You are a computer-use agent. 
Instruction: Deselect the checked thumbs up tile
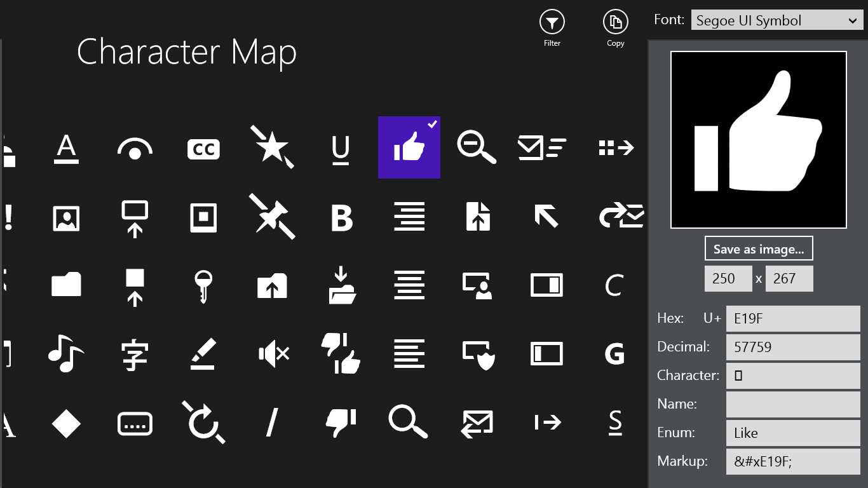pos(409,147)
